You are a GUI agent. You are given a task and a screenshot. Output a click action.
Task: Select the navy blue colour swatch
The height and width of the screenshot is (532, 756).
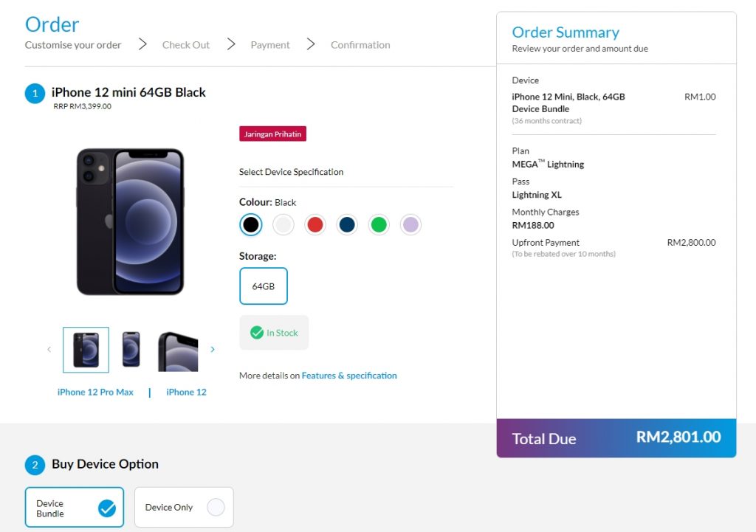tap(347, 225)
